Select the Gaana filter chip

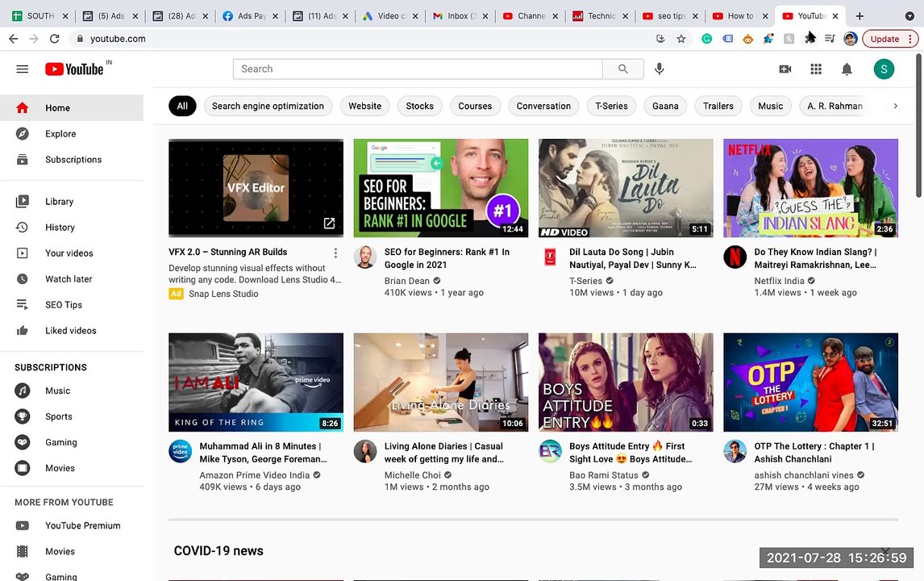[x=665, y=107]
